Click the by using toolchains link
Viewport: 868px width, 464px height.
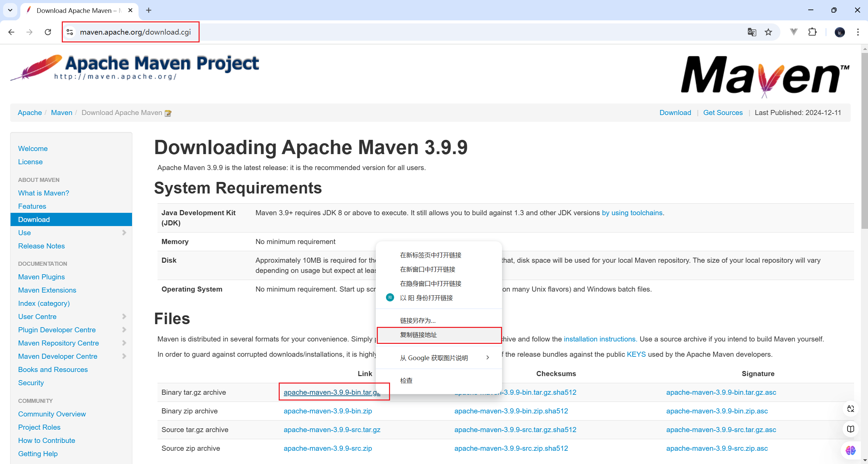[632, 213]
